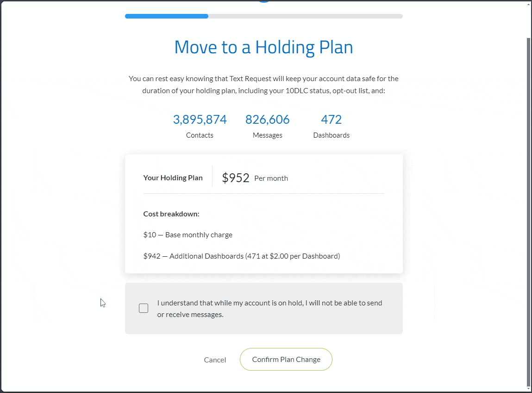Click the Text Request data safety description paragraph
This screenshot has height=393, width=532.
(263, 85)
